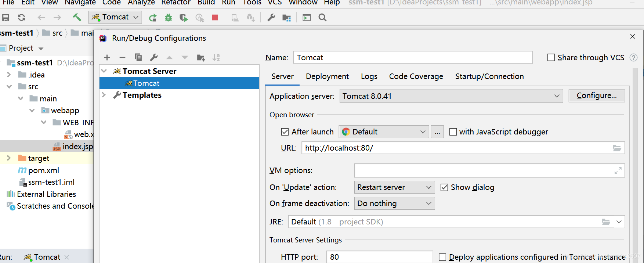Uncheck the After launch checkbox
The image size is (644, 263).
(x=285, y=132)
